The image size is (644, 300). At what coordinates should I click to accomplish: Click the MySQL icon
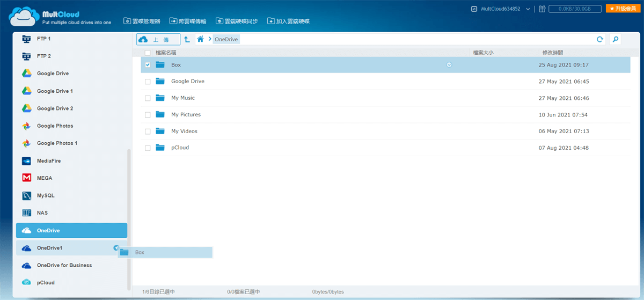(x=26, y=195)
